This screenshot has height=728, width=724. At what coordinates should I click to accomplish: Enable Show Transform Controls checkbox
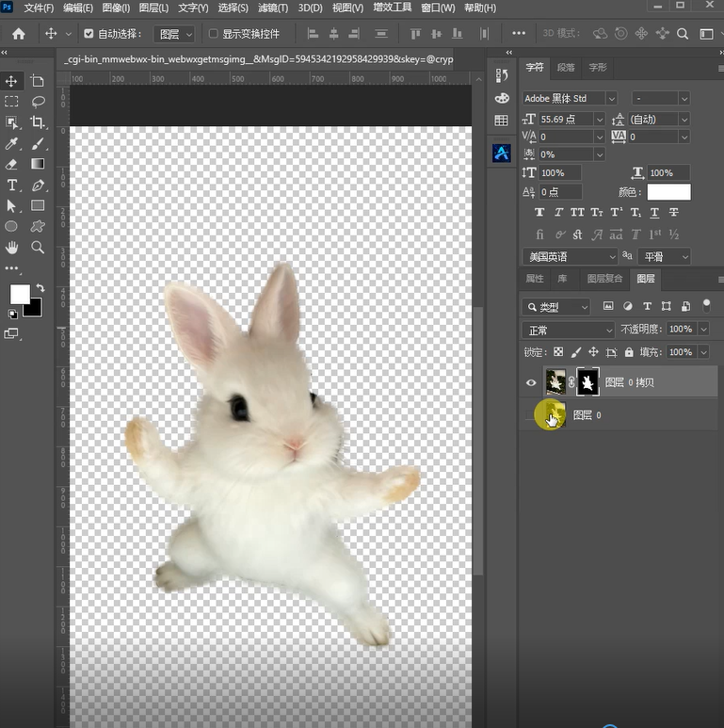(213, 33)
